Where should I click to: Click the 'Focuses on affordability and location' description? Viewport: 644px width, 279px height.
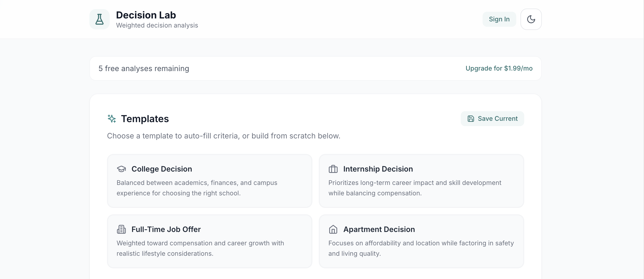pos(421,248)
